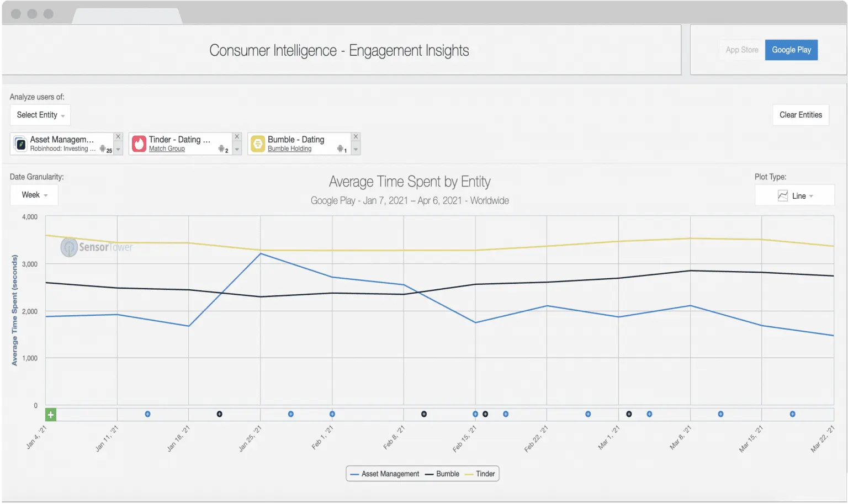Screen dimensions: 848x504
Task: Expand Asset Management chip dropdown arrow
Action: [118, 149]
